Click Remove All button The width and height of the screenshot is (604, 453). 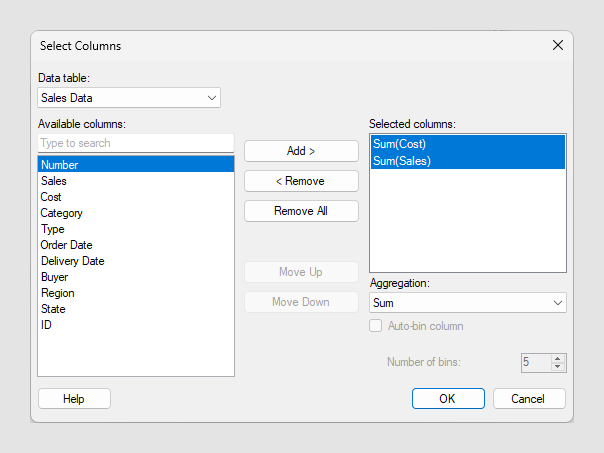[301, 211]
